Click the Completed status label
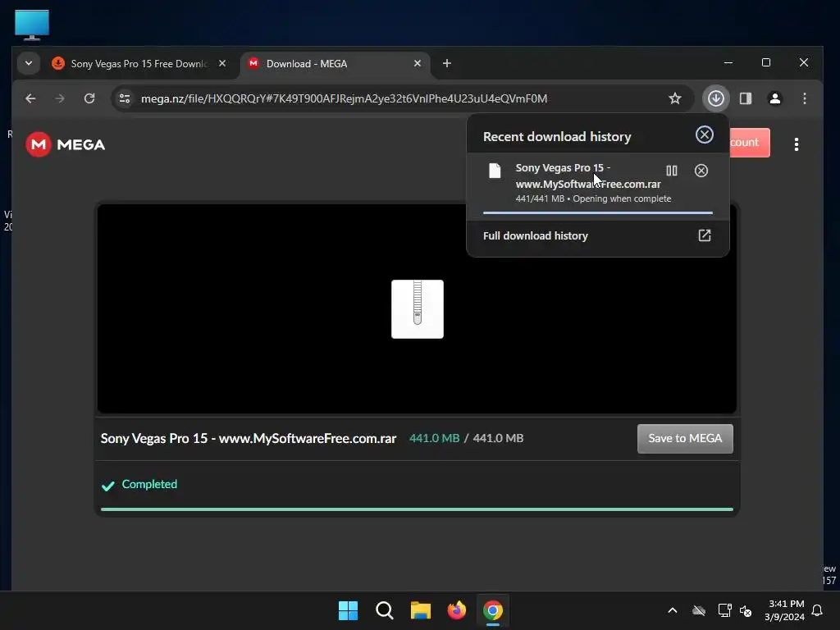840x630 pixels. (149, 484)
